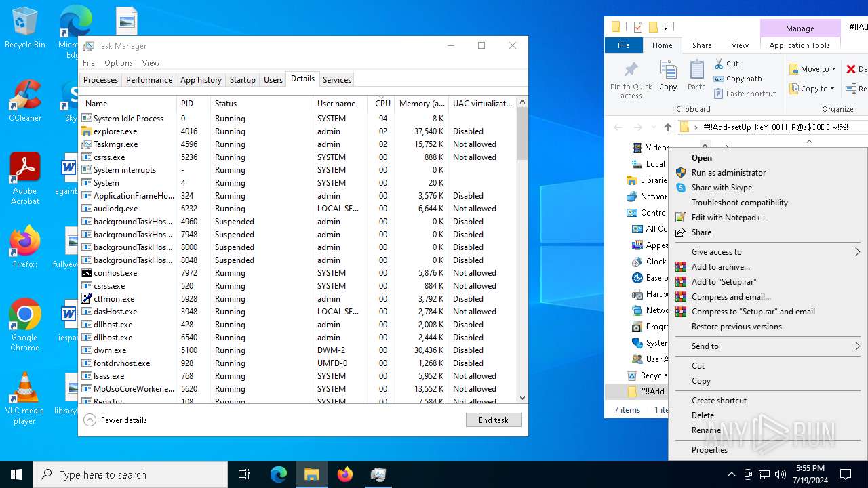This screenshot has height=488, width=868.
Task: Select the Taskmgr.exe process row
Action: [298, 144]
